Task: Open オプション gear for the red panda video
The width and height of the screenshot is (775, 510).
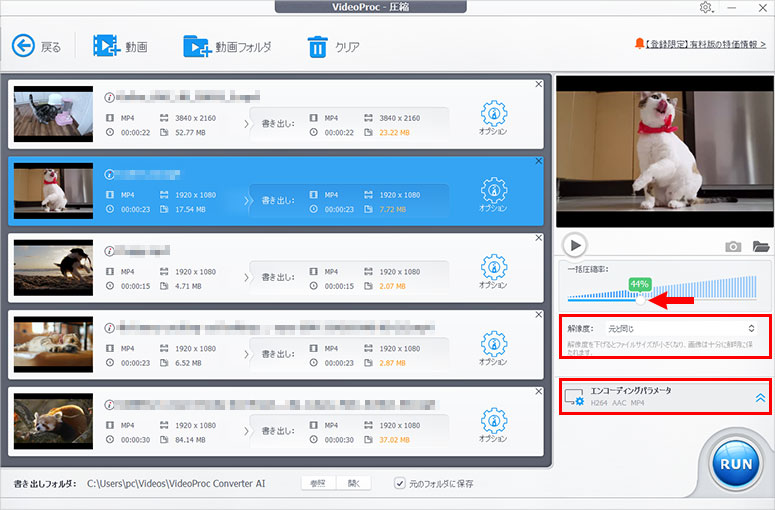Action: [492, 421]
